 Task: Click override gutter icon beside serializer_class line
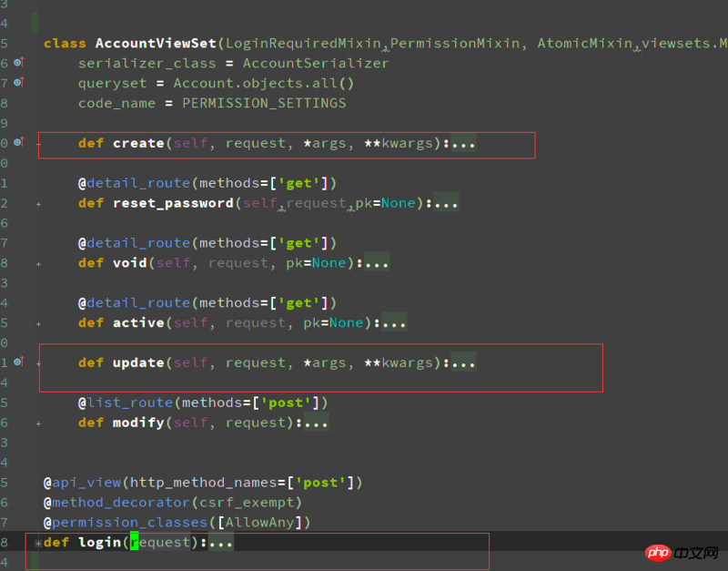pyautogui.click(x=18, y=62)
